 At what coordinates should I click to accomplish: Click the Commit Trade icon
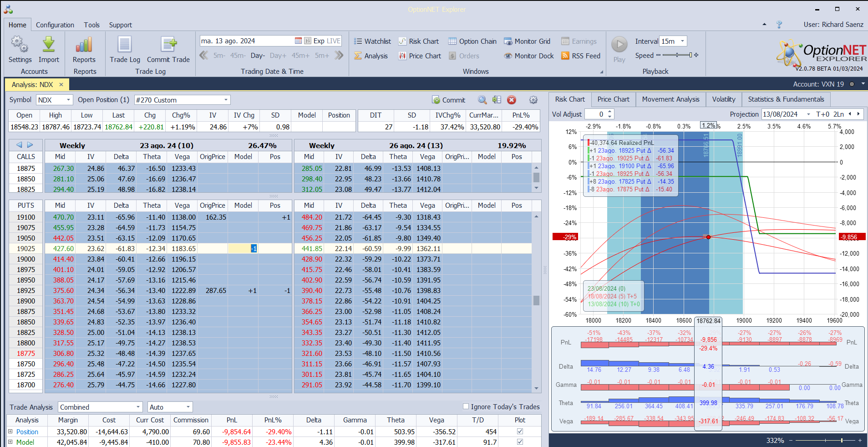coord(168,45)
